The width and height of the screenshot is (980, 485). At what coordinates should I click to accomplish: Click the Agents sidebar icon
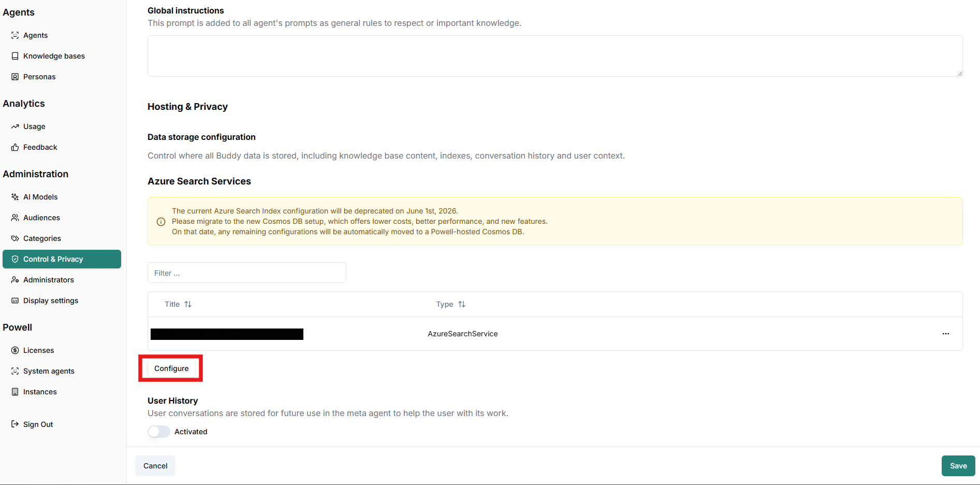pos(15,35)
